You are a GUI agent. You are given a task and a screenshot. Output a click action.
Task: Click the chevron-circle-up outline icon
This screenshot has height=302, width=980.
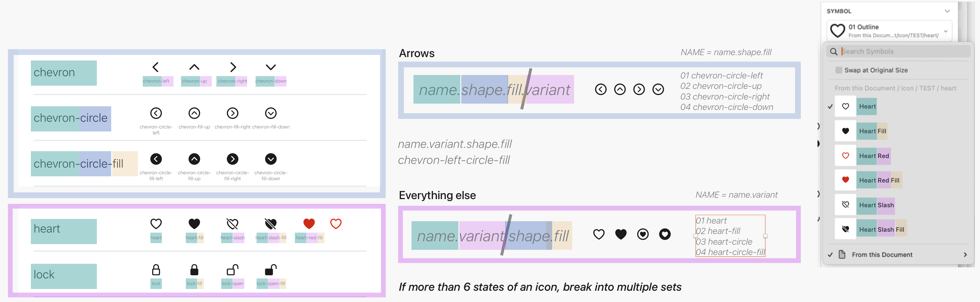coord(194,113)
